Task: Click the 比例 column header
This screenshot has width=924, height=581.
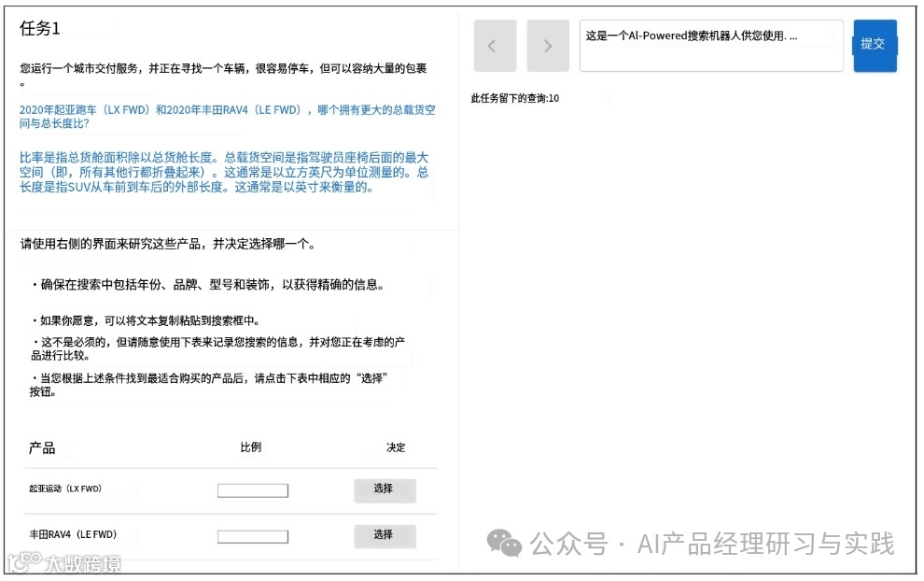Action: 250,447
